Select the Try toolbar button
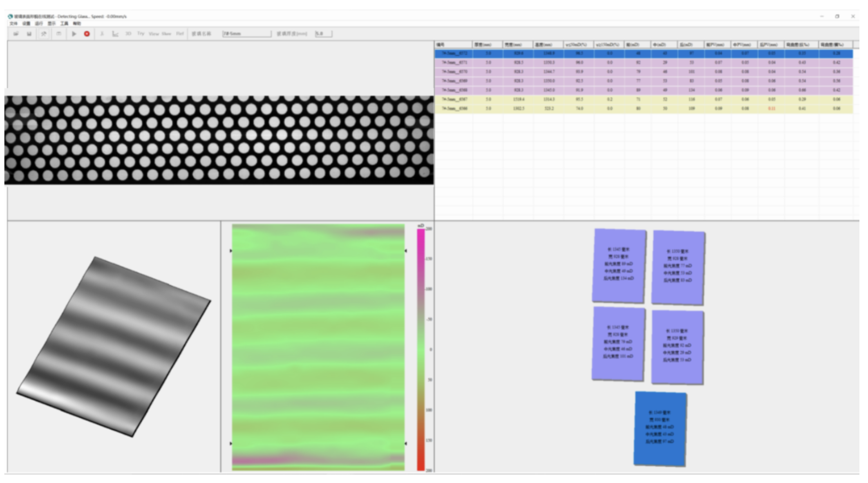868x483 pixels. coord(141,34)
